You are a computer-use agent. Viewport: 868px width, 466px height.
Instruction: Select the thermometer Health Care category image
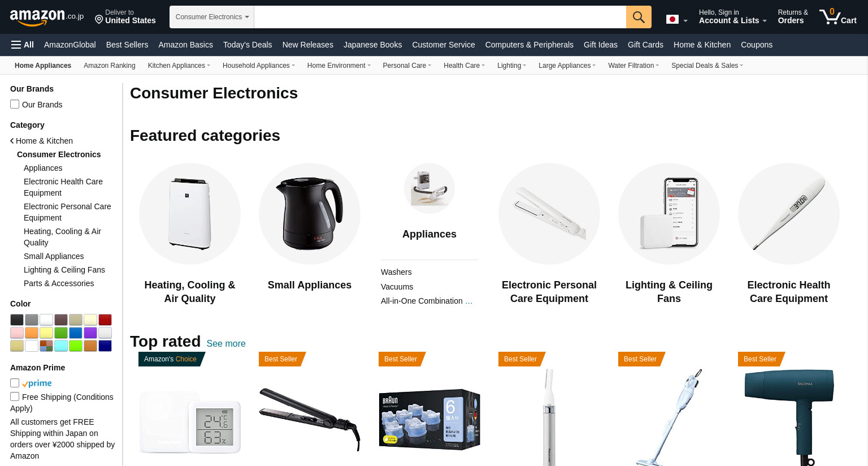pyautogui.click(x=789, y=214)
